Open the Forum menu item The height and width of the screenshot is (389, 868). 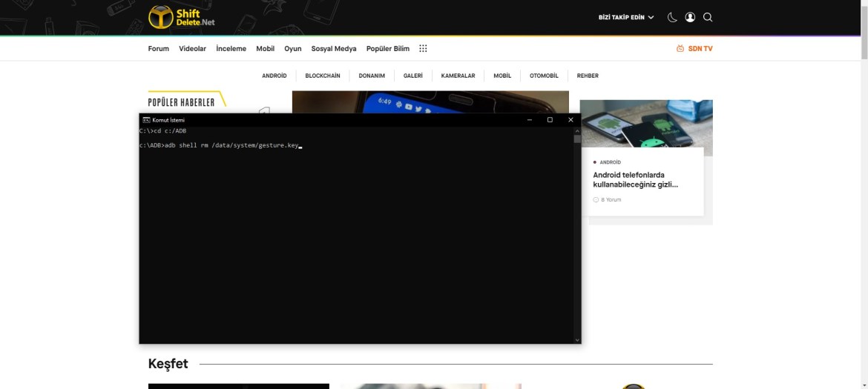tap(158, 49)
